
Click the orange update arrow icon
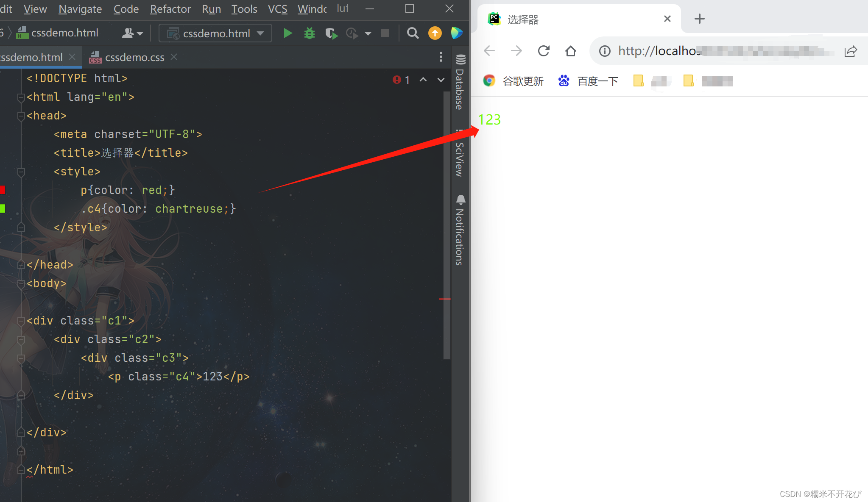pyautogui.click(x=435, y=33)
